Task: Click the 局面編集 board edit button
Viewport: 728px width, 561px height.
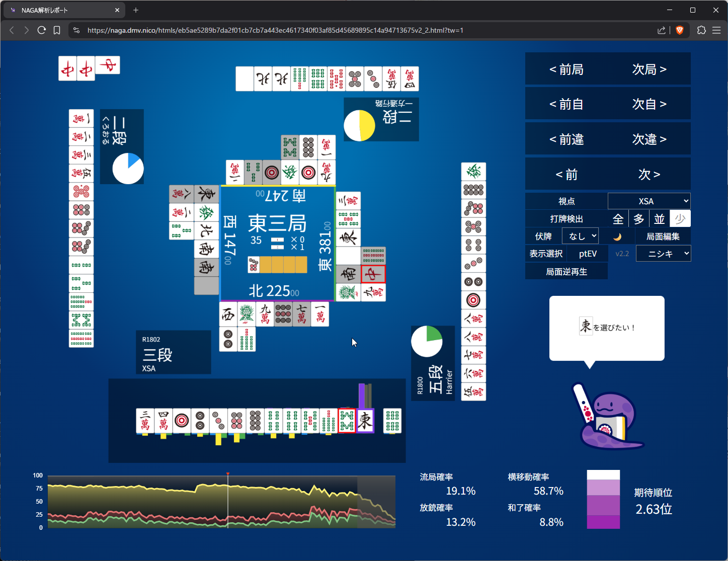Action: [x=663, y=236]
